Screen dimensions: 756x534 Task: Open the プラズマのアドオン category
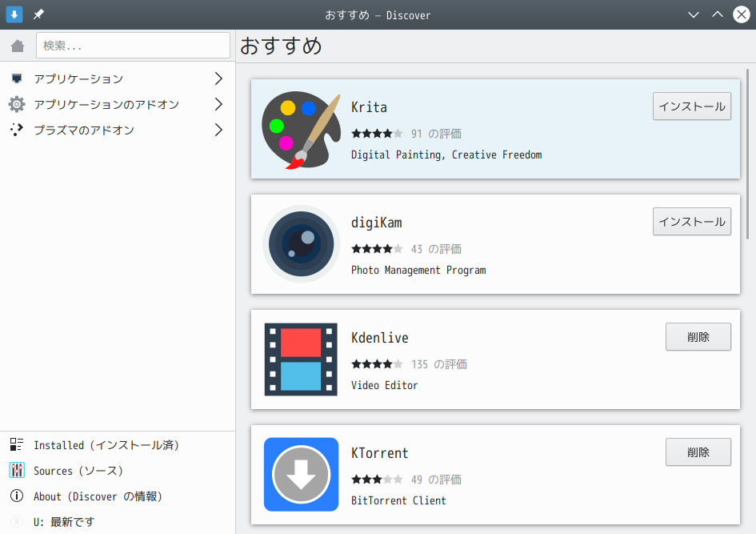tap(118, 130)
